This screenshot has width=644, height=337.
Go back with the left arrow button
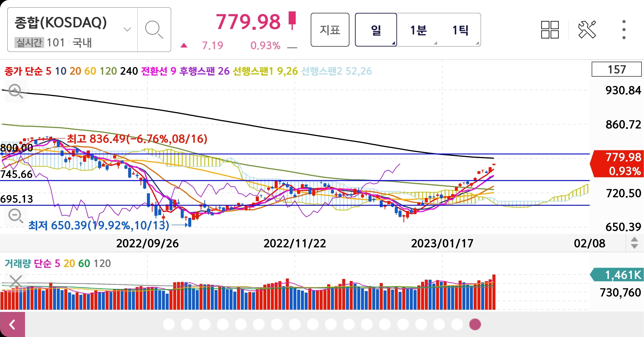tap(12, 325)
